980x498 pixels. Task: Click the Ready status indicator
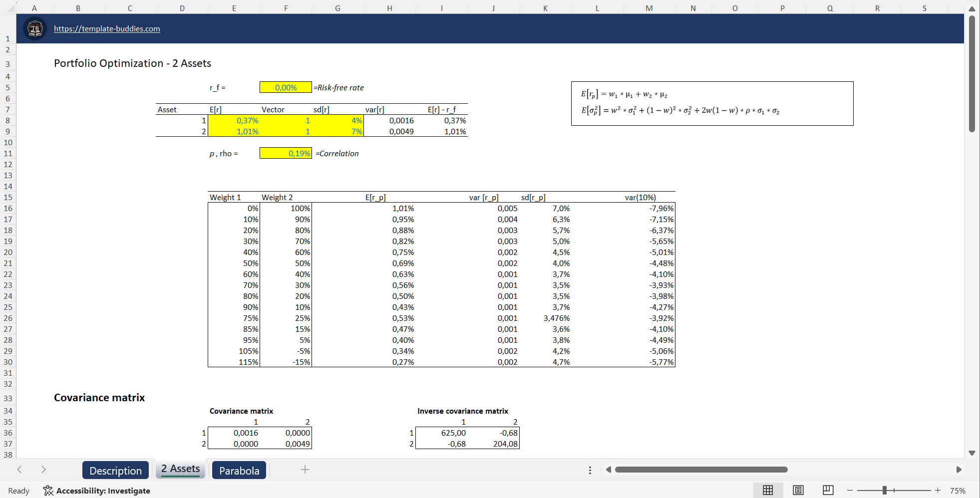(19, 491)
